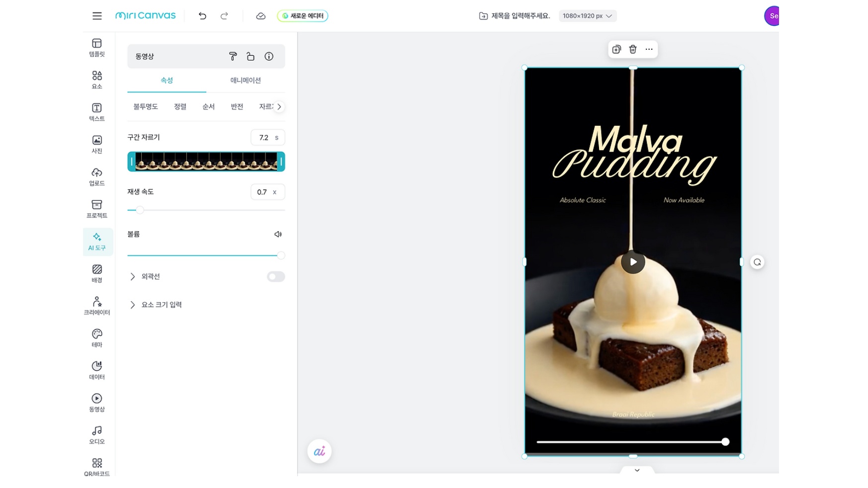The image size is (868, 488).
Task: Open the 동영상 video sidebar panel
Action: click(x=97, y=403)
